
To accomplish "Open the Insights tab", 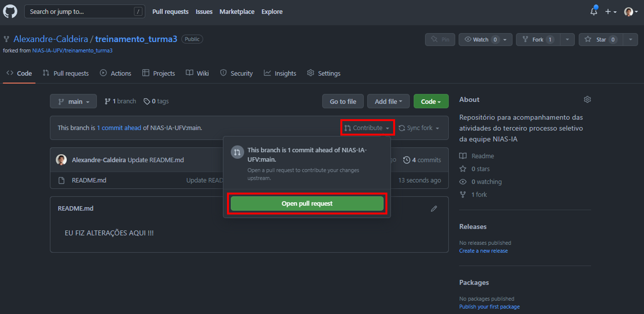I will (x=280, y=73).
